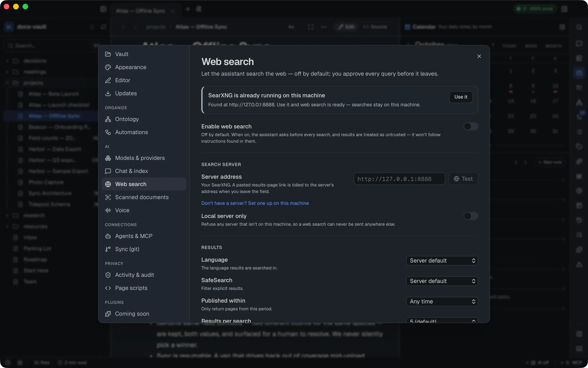Click the Sync (git) branch icon
This screenshot has width=588, height=368.
pyautogui.click(x=108, y=249)
